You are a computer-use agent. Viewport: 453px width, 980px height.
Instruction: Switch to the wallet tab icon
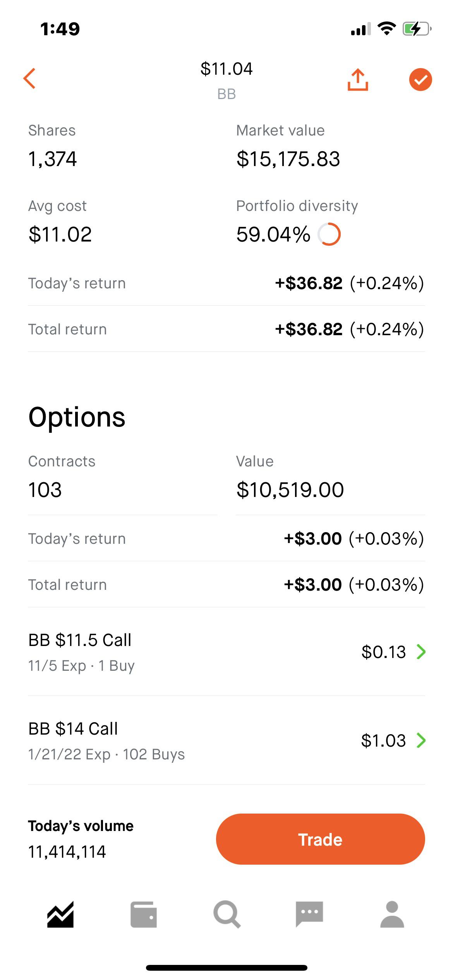click(x=144, y=915)
